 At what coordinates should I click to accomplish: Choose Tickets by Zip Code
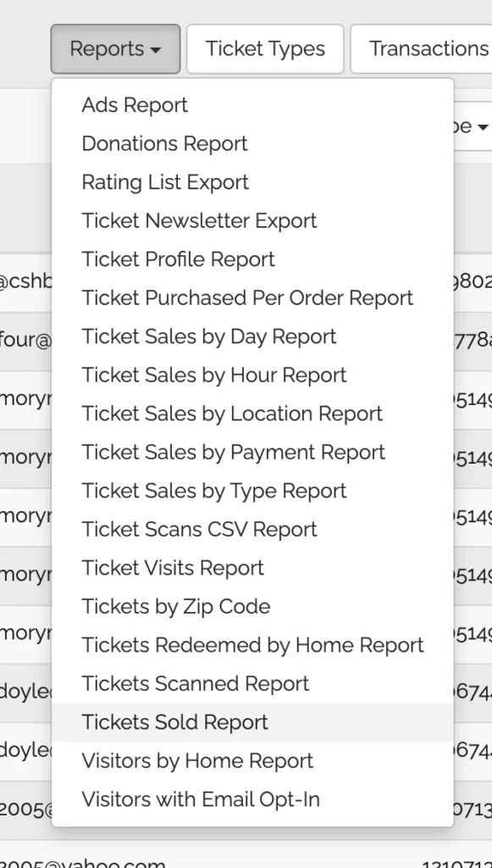point(252,606)
